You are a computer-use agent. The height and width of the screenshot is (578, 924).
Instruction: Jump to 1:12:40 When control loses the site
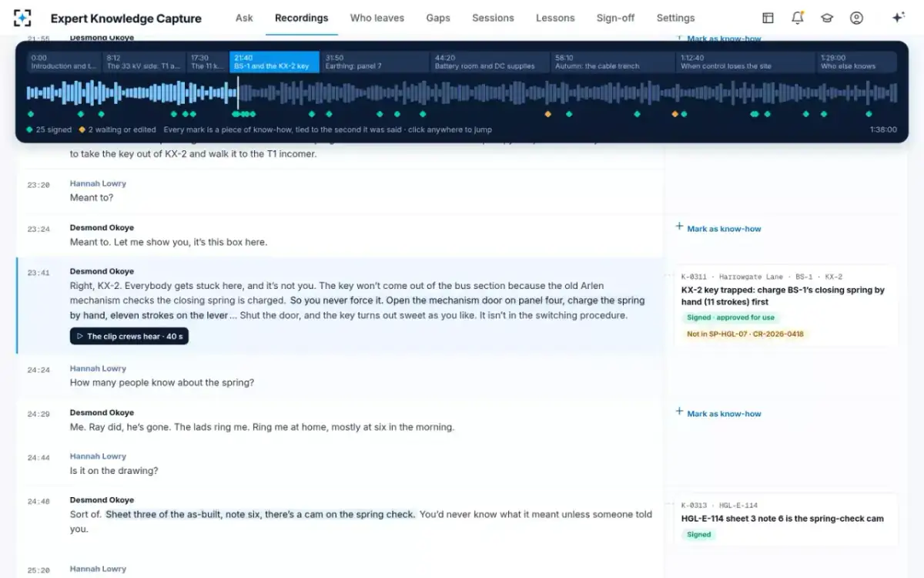pyautogui.click(x=747, y=62)
